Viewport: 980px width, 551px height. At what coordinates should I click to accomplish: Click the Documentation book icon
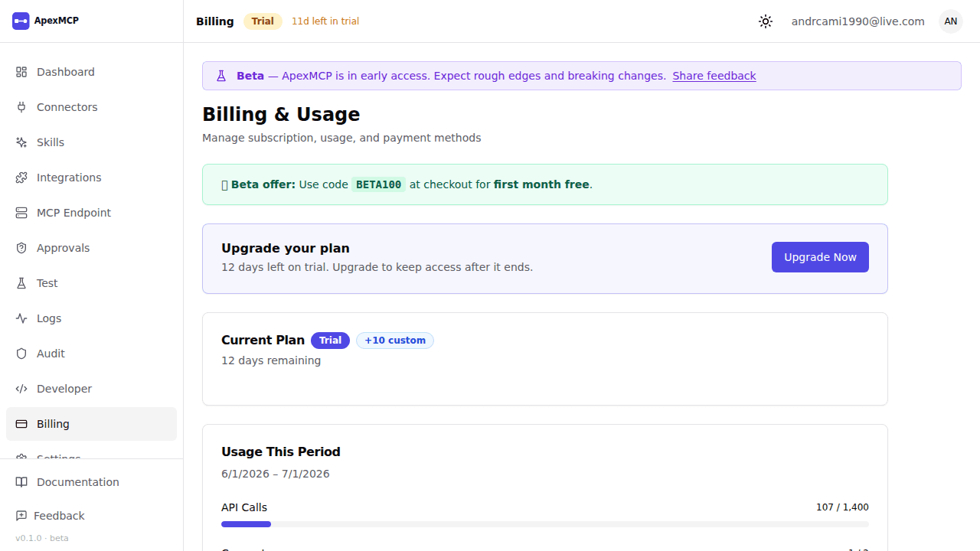21,482
